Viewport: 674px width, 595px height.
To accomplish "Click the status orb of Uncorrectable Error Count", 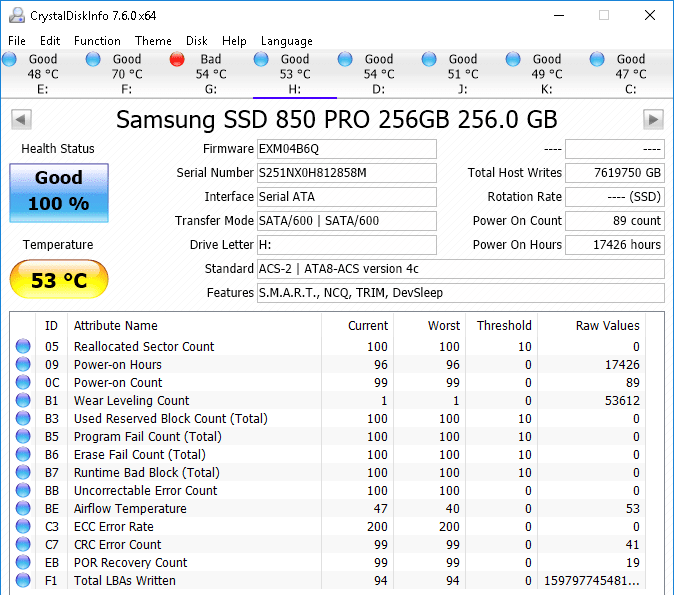I will click(23, 490).
